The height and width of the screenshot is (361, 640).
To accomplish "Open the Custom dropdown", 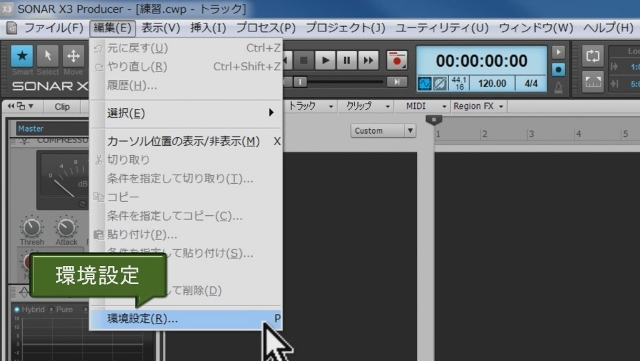I will 383,131.
